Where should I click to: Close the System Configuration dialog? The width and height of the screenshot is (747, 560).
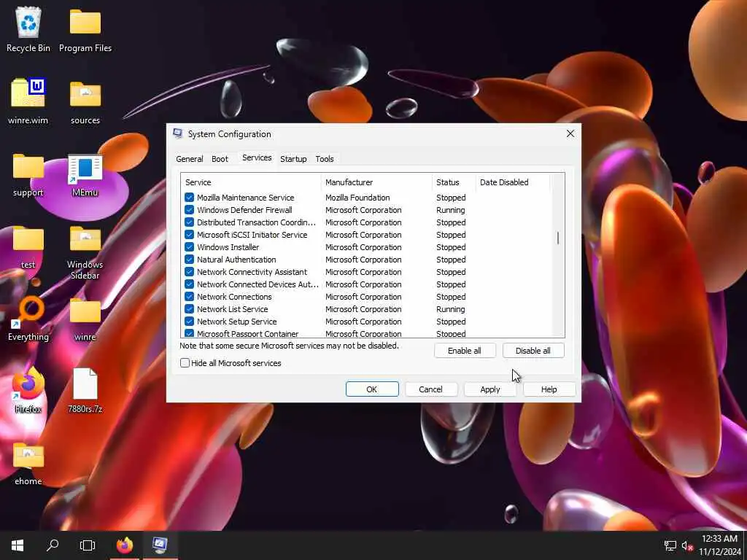(x=570, y=134)
